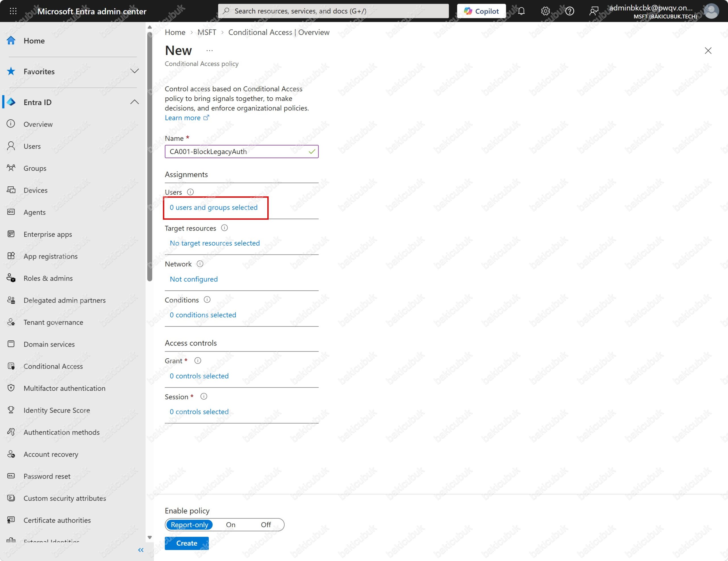Click the info icon beside Conditions
The height and width of the screenshot is (561, 728).
click(207, 299)
